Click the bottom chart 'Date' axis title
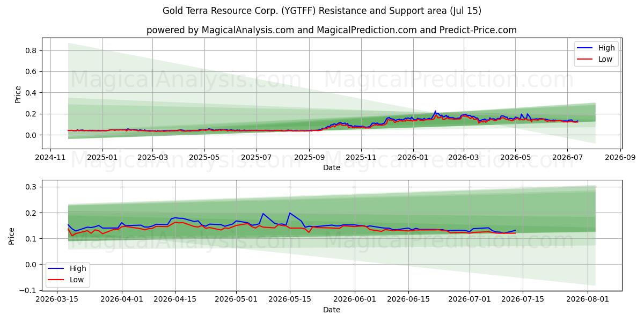This screenshot has width=644, height=322. point(332,310)
